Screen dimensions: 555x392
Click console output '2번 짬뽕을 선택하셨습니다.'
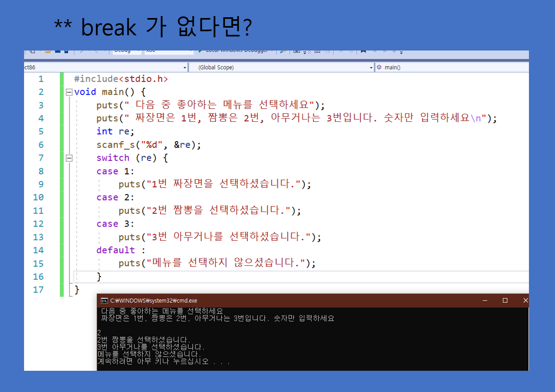click(144, 340)
